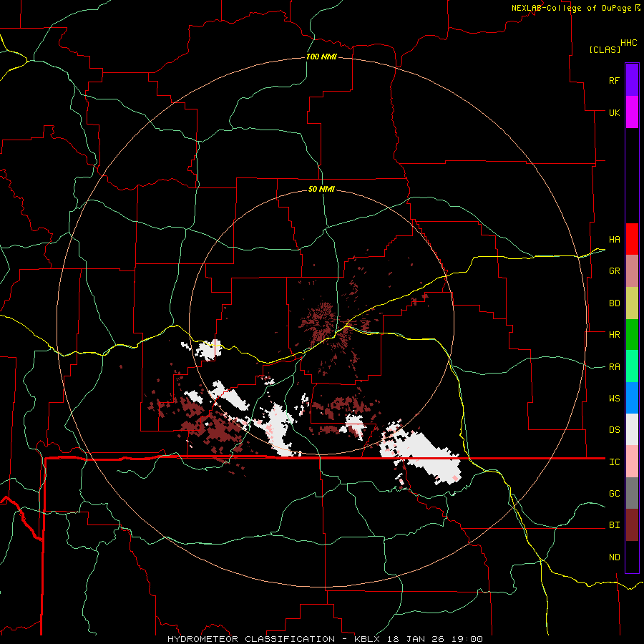Click the BI brown legend swatch
This screenshot has height=644, width=644.
click(632, 525)
